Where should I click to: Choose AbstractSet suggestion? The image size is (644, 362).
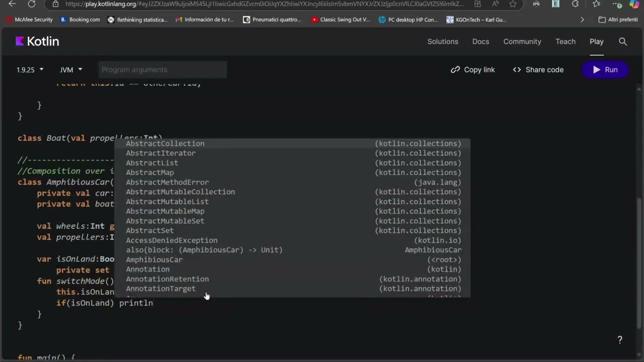(292, 231)
